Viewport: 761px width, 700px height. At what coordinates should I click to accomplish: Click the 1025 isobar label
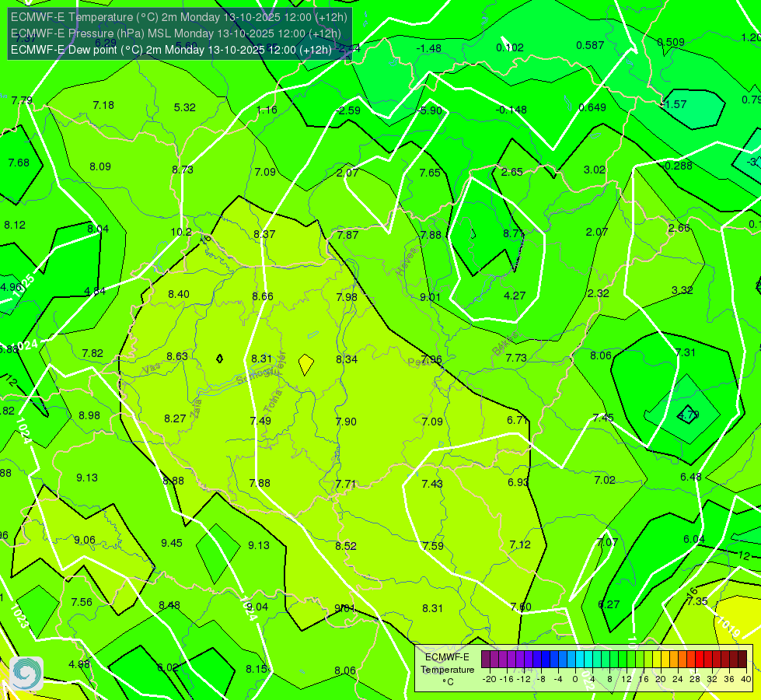point(23,286)
